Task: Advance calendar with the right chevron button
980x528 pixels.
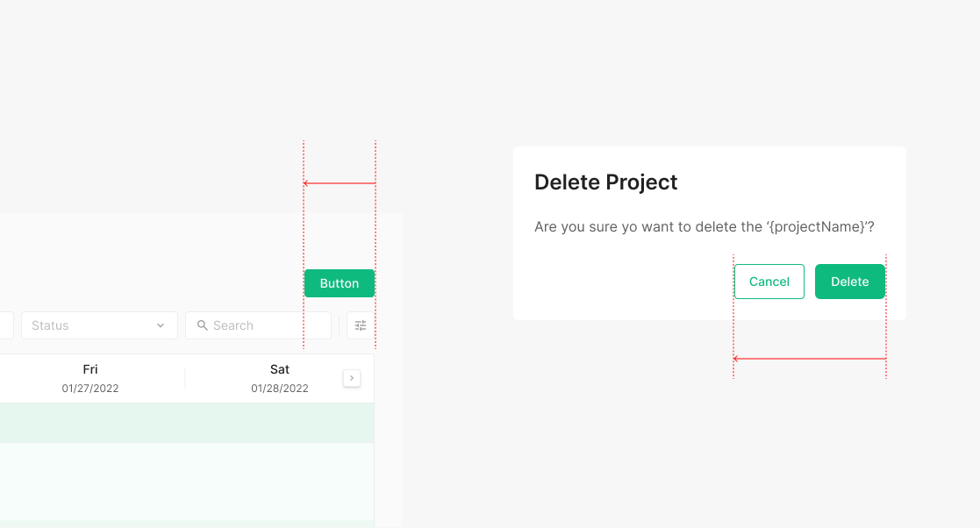Action: (x=351, y=378)
